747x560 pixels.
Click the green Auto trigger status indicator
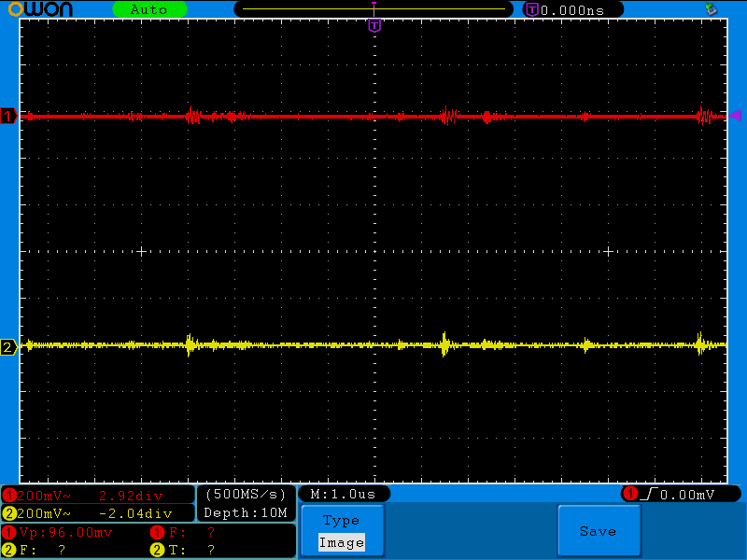pos(149,9)
